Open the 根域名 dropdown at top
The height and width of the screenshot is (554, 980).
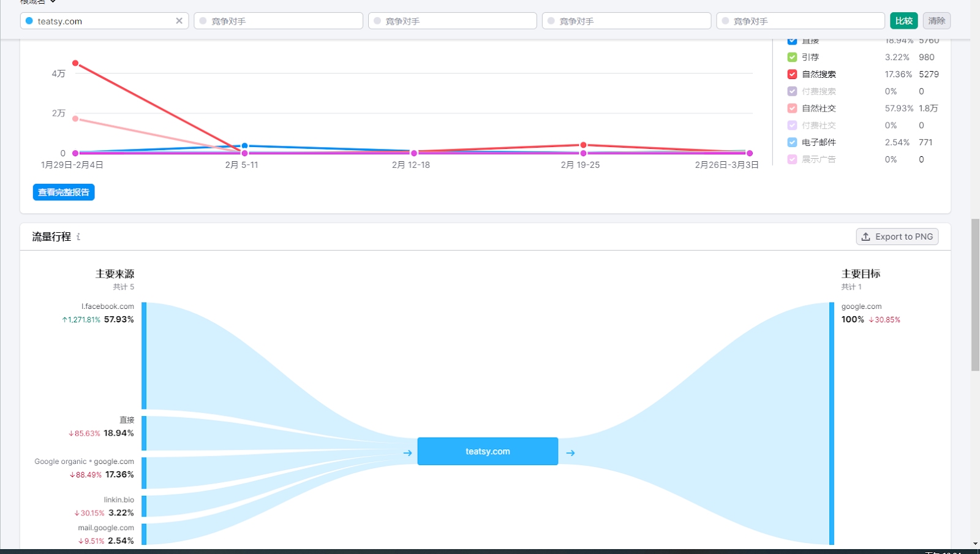coord(38,2)
